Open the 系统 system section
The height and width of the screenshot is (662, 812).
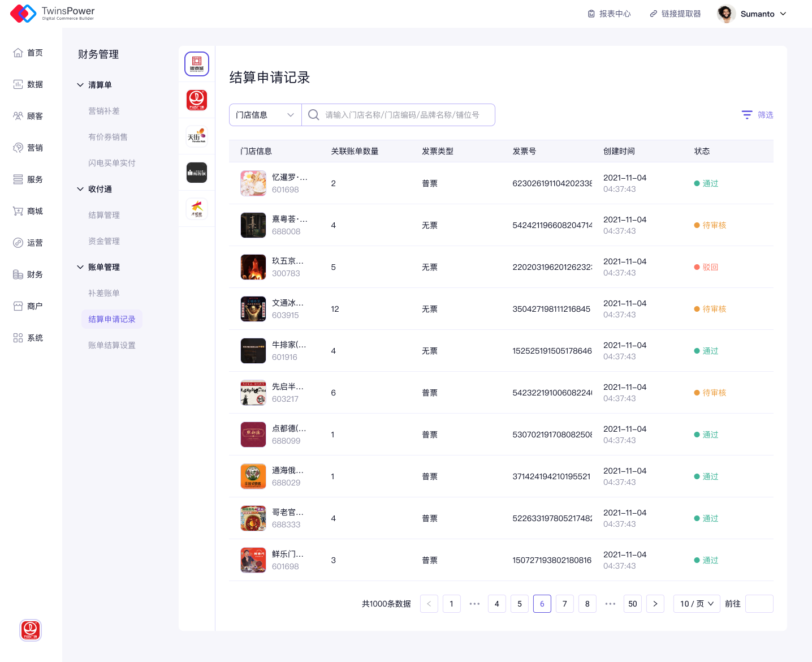[x=28, y=338]
